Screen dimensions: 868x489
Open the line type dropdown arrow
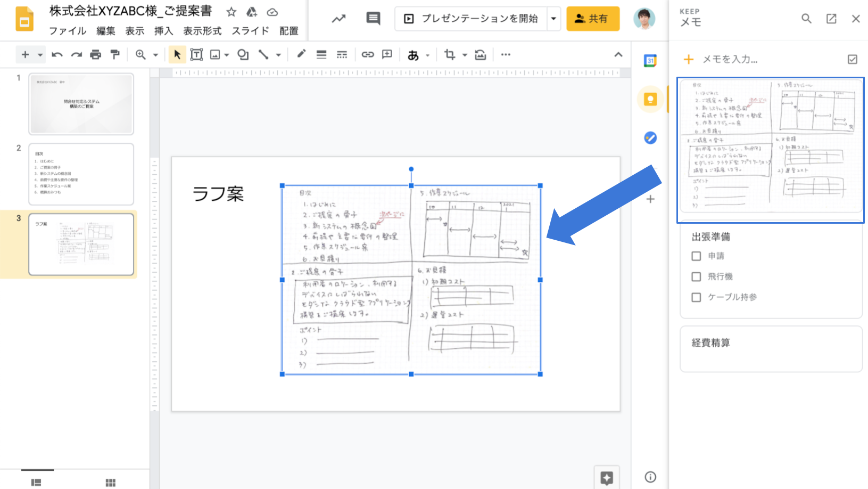pos(278,55)
